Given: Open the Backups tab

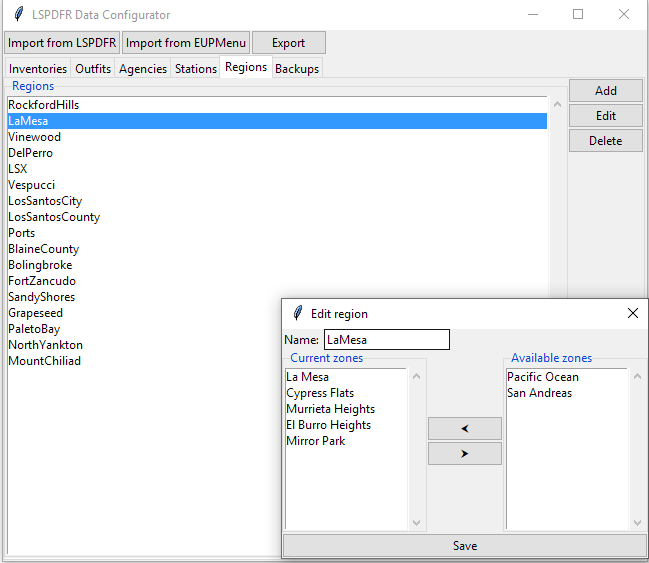Looking at the screenshot, I should (297, 69).
